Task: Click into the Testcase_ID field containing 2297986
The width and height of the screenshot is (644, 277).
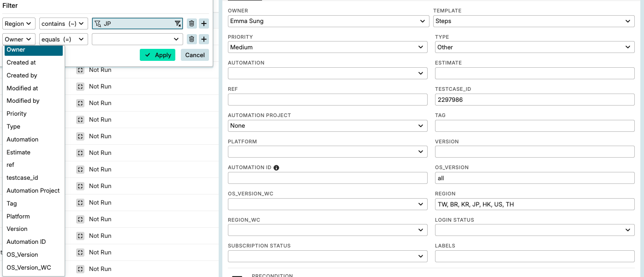Action: [x=534, y=100]
